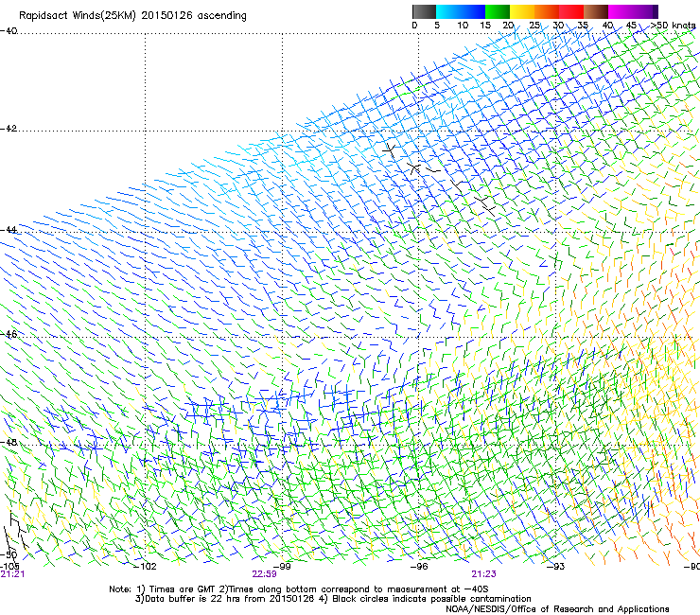Click the 'Data buffer is 22 hrs' note
700x615 pixels.
pyautogui.click(x=333, y=599)
